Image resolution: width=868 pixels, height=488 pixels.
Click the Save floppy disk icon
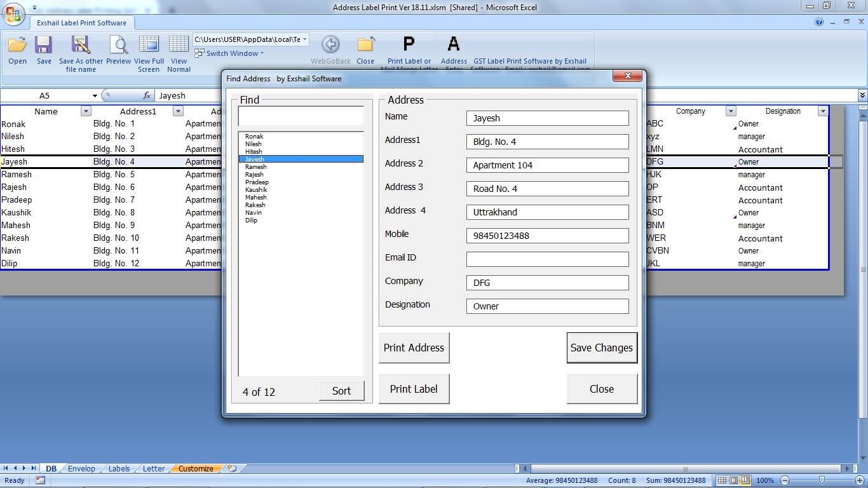pos(44,45)
